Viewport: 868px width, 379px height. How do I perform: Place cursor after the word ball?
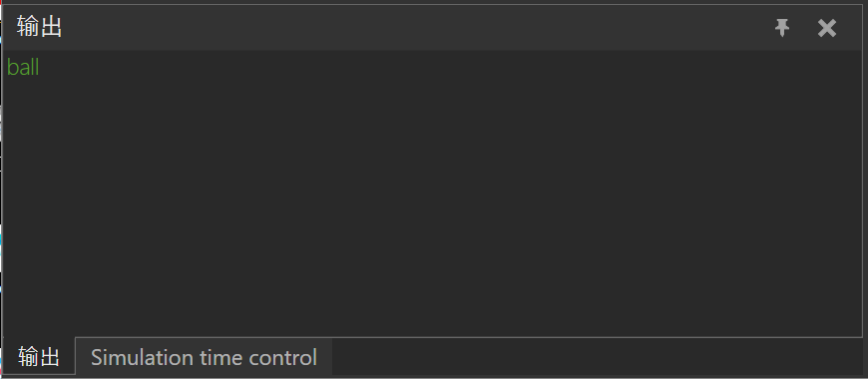[x=41, y=68]
